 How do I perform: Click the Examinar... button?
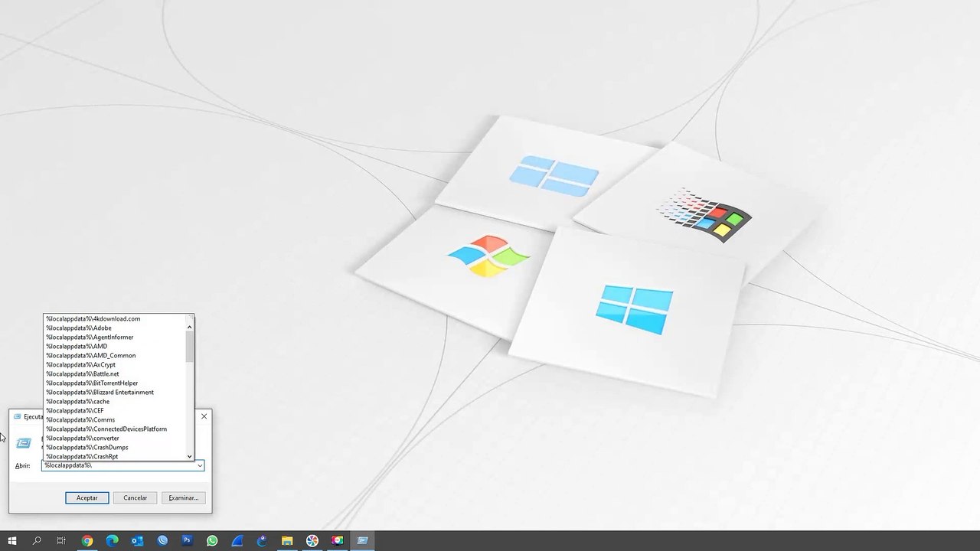184,497
